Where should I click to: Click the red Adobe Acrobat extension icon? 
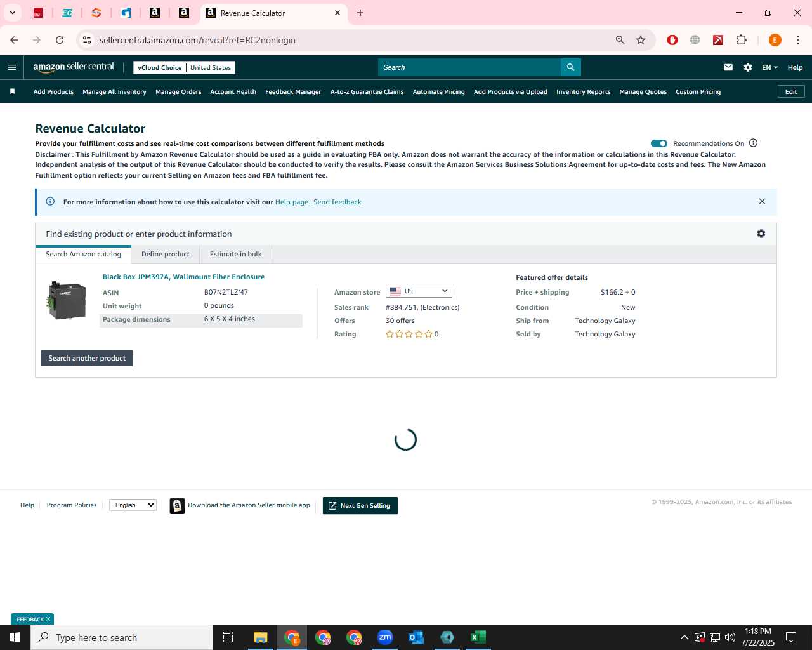(x=718, y=40)
